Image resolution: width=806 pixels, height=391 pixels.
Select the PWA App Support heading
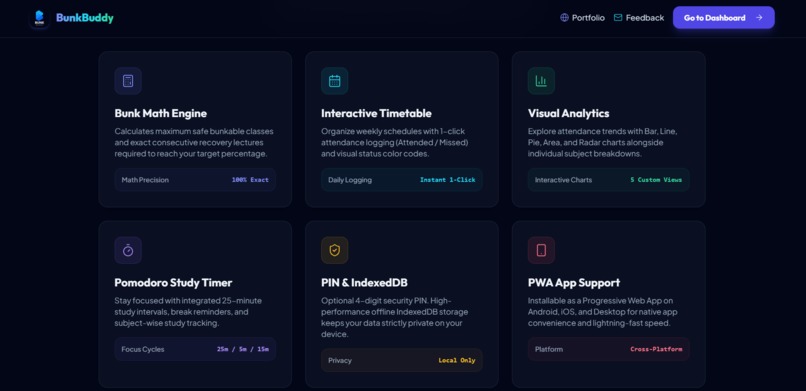pyautogui.click(x=574, y=283)
